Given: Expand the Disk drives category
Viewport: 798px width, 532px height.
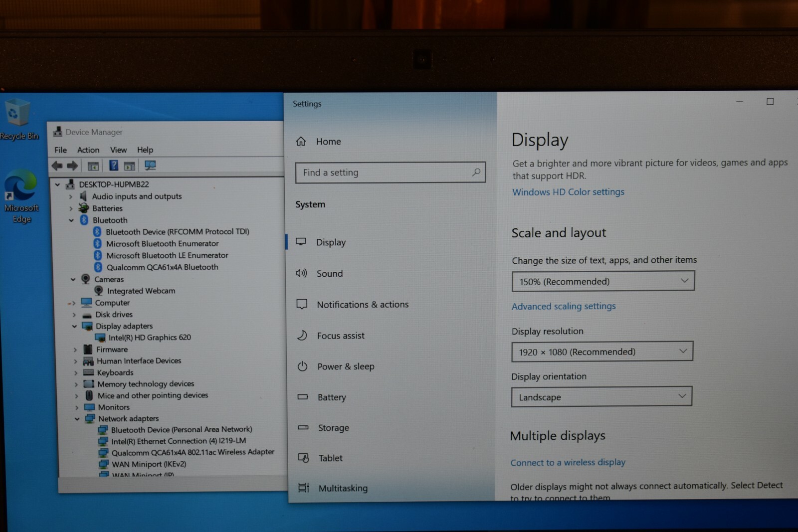Looking at the screenshot, I should click(x=74, y=315).
